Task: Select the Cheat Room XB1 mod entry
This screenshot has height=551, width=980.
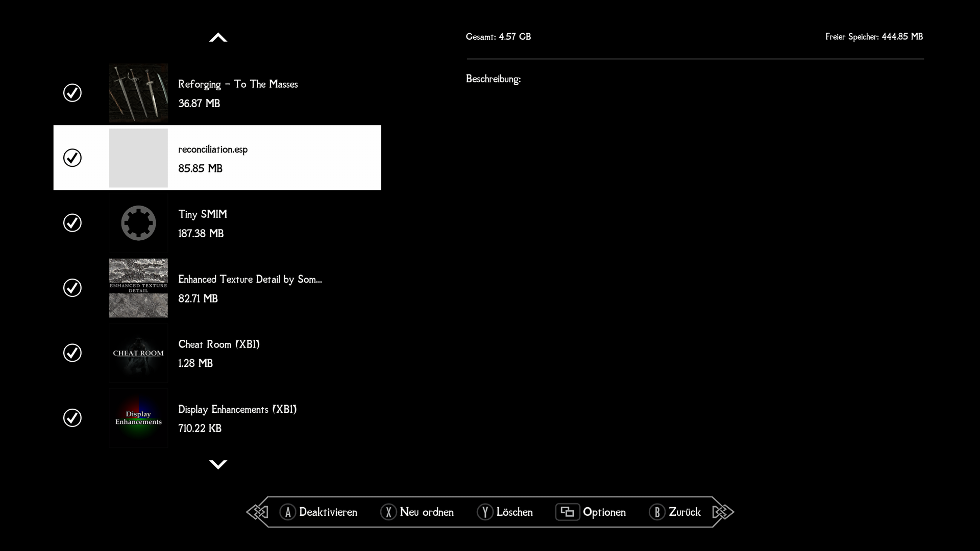Action: pos(217,353)
